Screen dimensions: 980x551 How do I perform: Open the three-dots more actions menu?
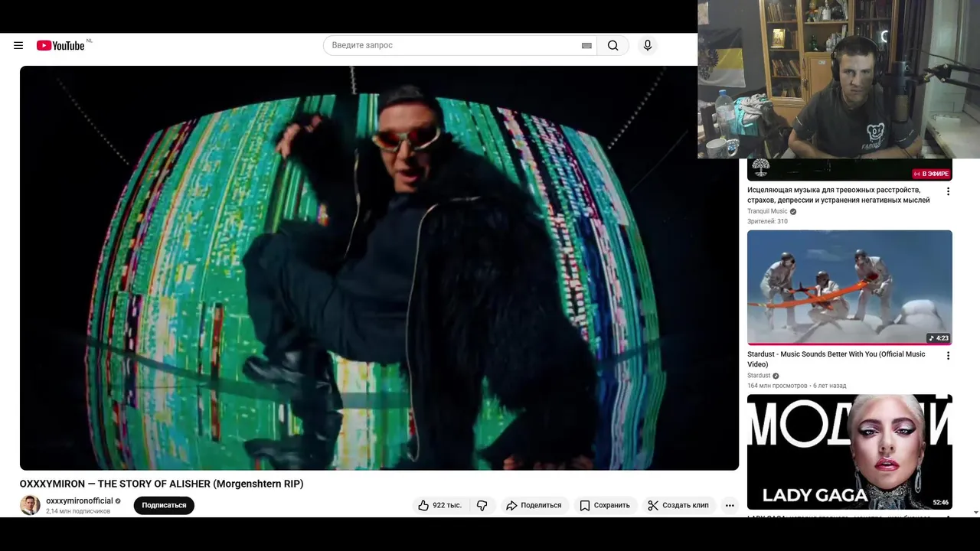pyautogui.click(x=730, y=505)
